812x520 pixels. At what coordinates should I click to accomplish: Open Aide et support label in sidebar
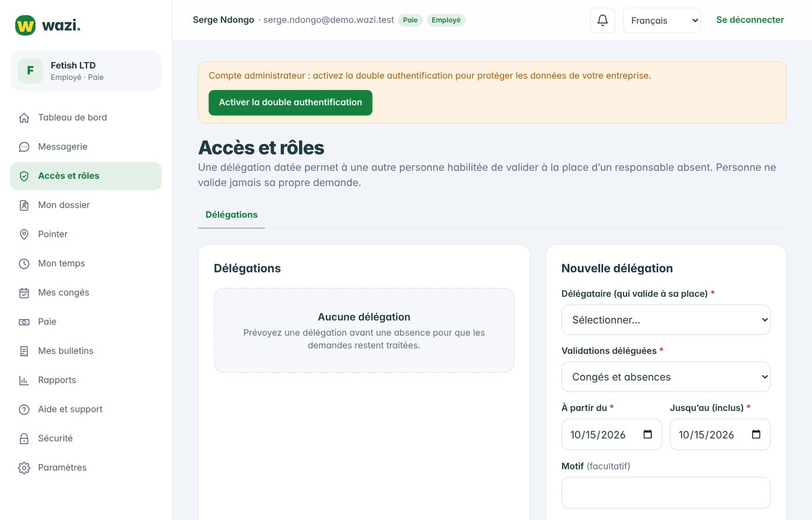click(x=70, y=409)
